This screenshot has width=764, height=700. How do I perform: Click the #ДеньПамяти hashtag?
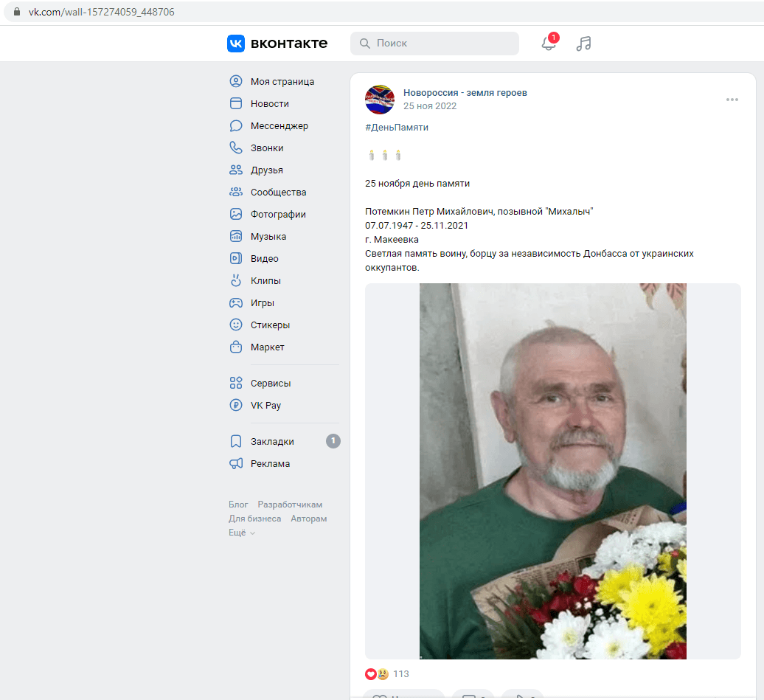(397, 127)
